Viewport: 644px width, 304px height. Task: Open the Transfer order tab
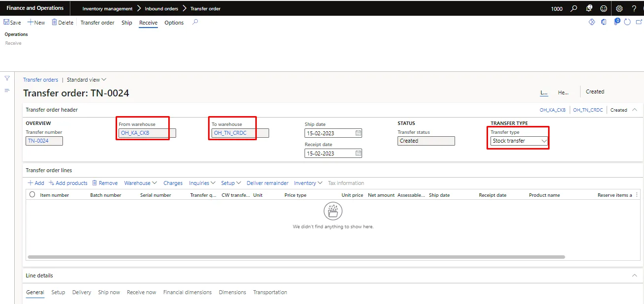click(97, 23)
